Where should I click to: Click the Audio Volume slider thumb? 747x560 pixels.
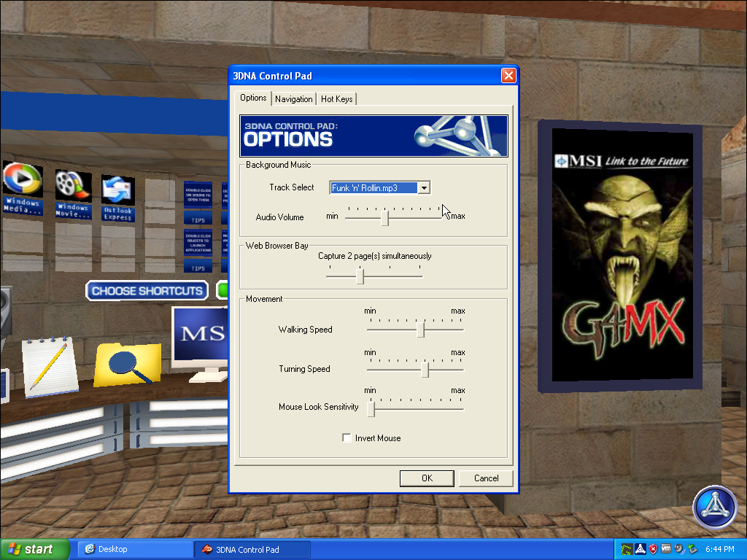(385, 218)
